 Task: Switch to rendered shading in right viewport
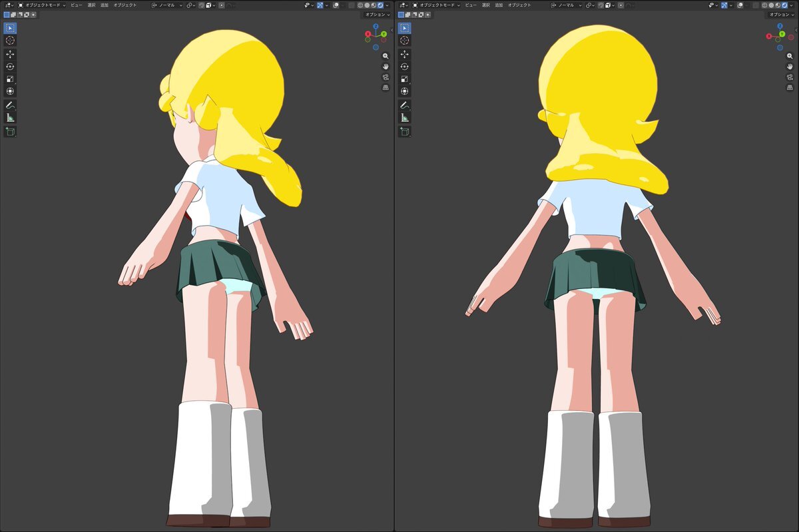coord(785,5)
